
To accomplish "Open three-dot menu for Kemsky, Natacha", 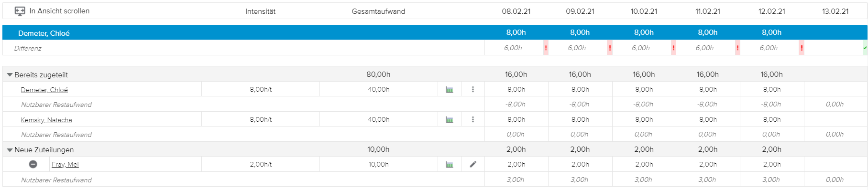I will pos(473,119).
